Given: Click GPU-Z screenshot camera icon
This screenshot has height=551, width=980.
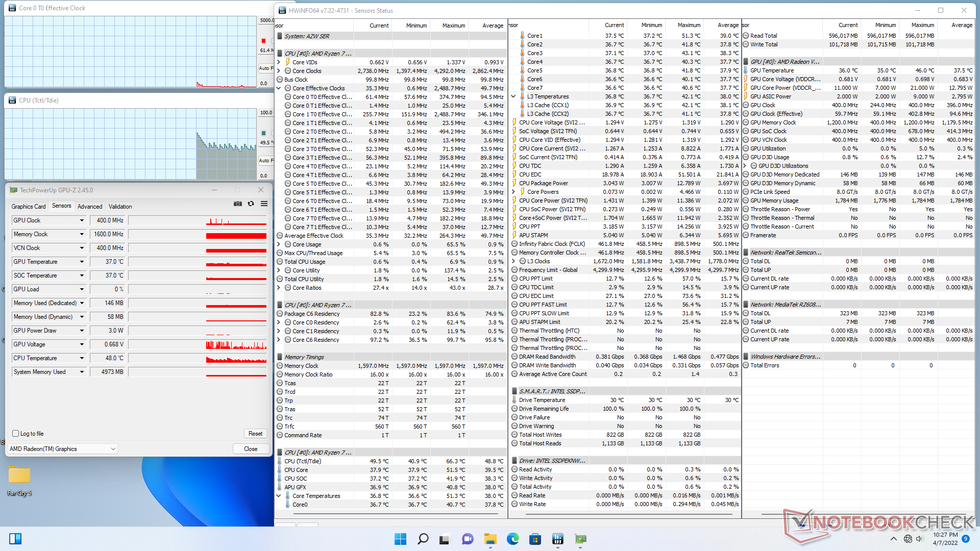Looking at the screenshot, I should [238, 204].
